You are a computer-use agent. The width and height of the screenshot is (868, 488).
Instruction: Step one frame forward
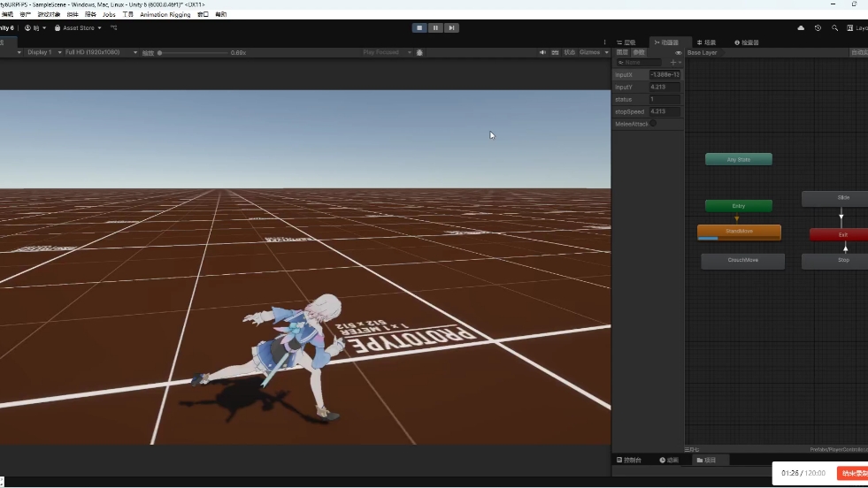point(451,27)
